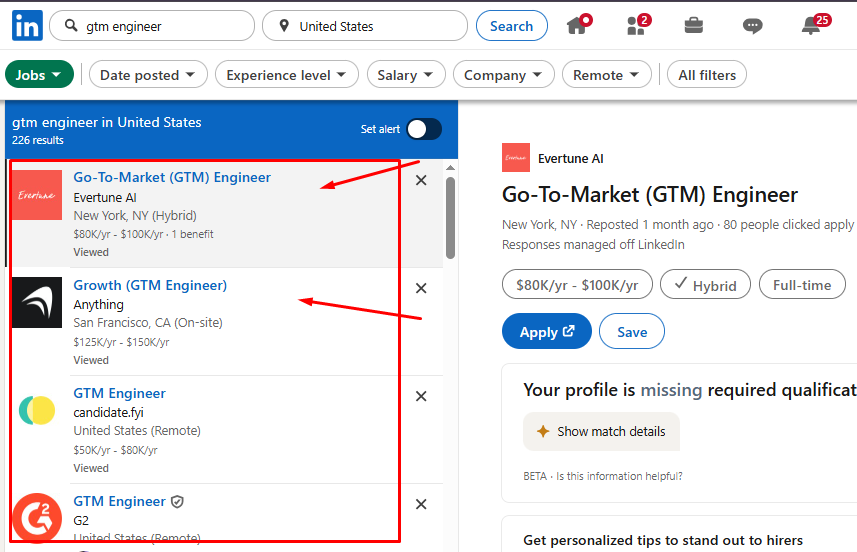Expand the Remote filter
This screenshot has height=552, width=857.
pyautogui.click(x=606, y=74)
